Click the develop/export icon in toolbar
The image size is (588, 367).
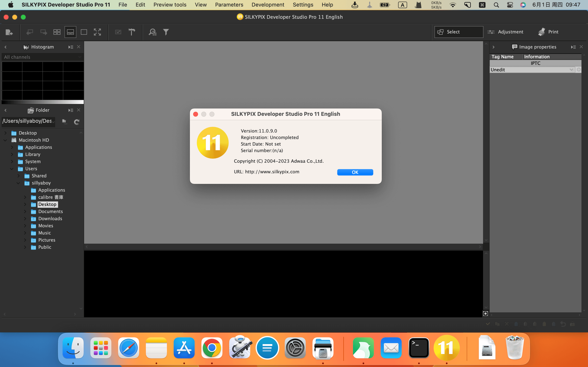9,32
